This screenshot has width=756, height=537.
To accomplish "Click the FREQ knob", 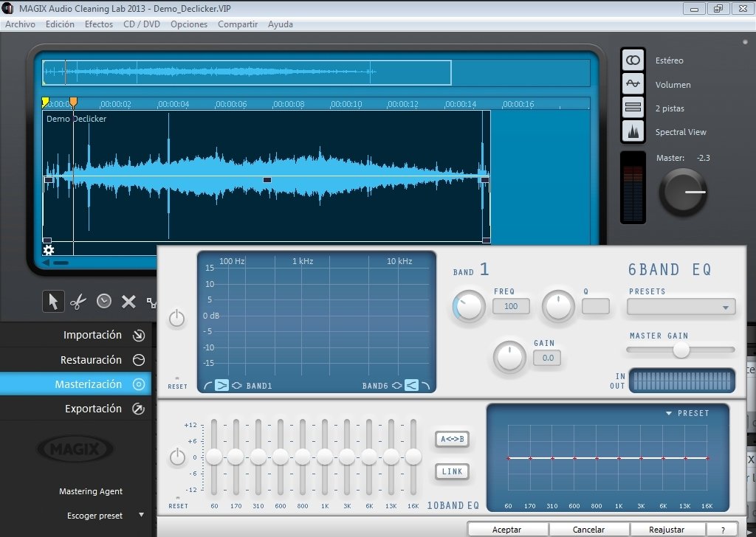I will [x=469, y=306].
